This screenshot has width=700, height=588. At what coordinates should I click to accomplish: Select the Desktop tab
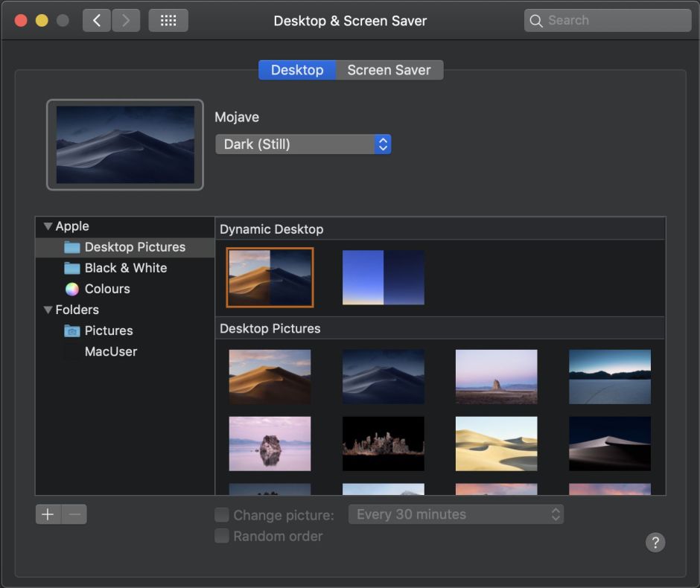coord(296,69)
